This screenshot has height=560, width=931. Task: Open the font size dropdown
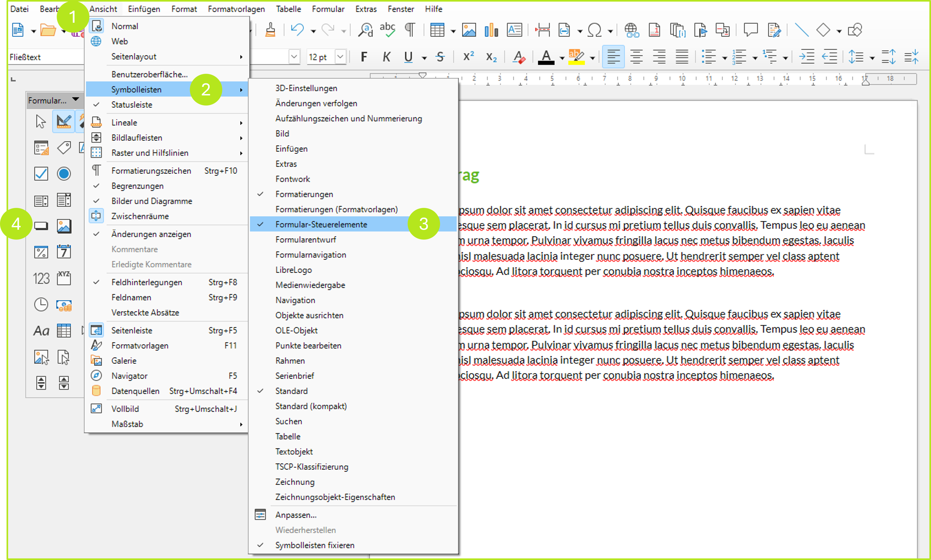click(340, 57)
